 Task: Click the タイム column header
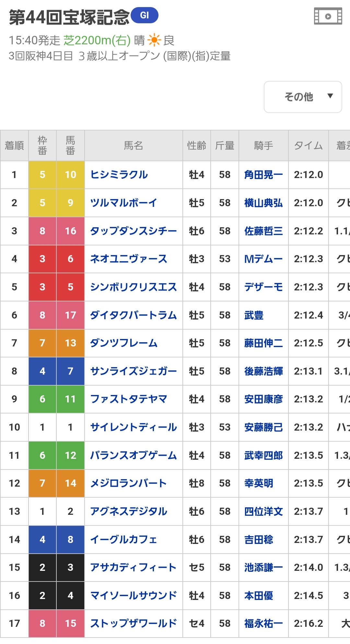tap(308, 146)
